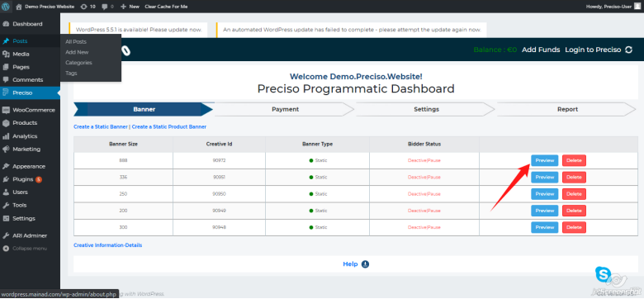Open Creative Information-Details link
Screen dimensions: 644x299
pos(107,245)
